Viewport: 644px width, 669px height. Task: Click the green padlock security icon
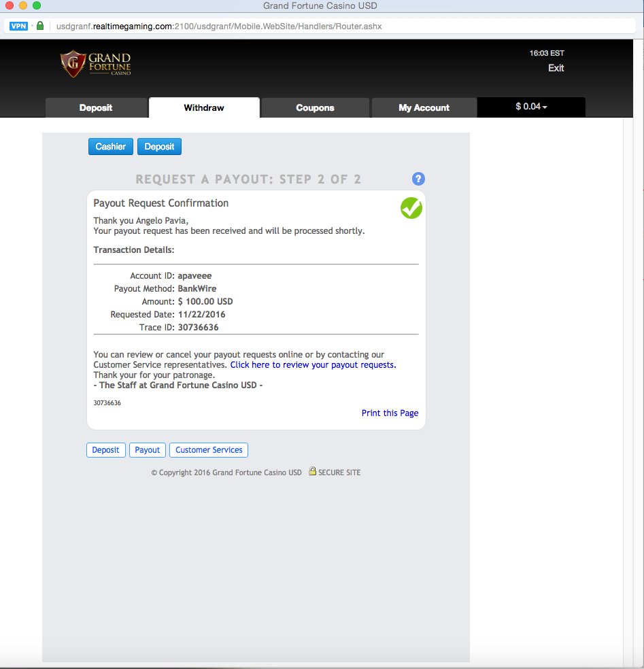click(x=40, y=26)
